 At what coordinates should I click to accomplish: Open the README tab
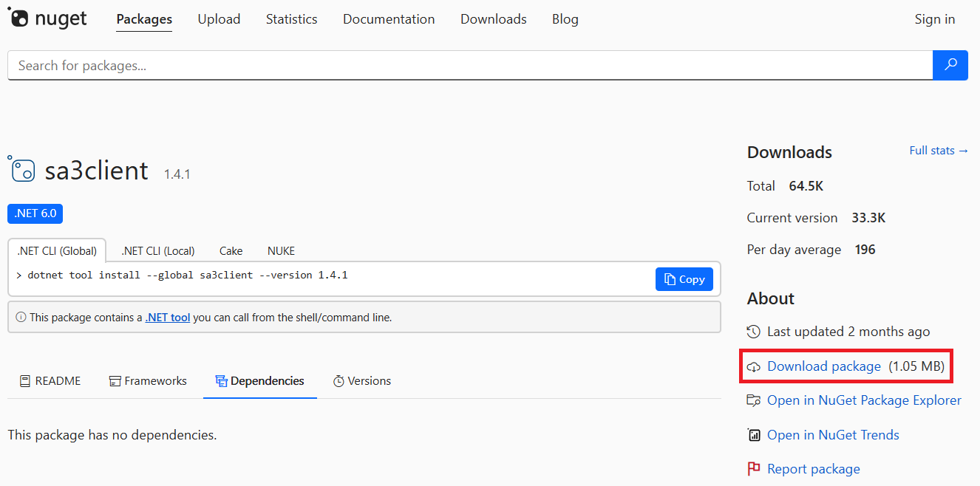[x=50, y=381]
